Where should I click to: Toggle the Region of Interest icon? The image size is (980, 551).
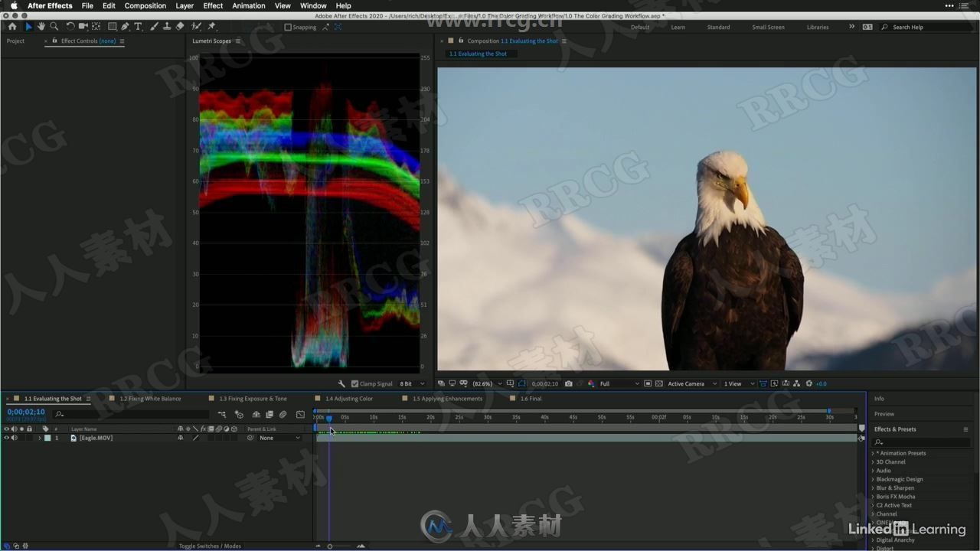click(x=648, y=383)
